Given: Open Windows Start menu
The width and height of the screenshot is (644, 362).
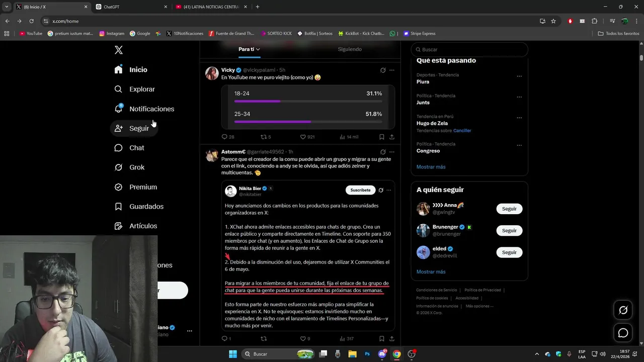Looking at the screenshot, I should pyautogui.click(x=233, y=354).
